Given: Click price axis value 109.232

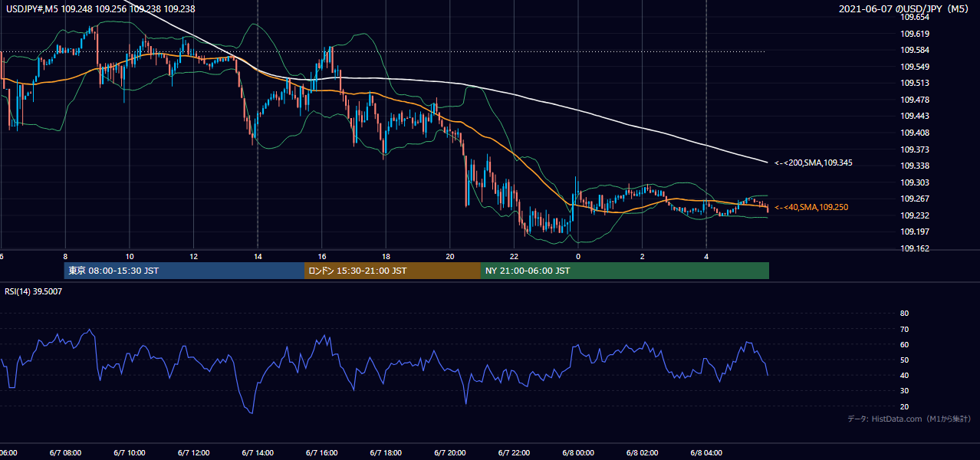Looking at the screenshot, I should (x=916, y=215).
